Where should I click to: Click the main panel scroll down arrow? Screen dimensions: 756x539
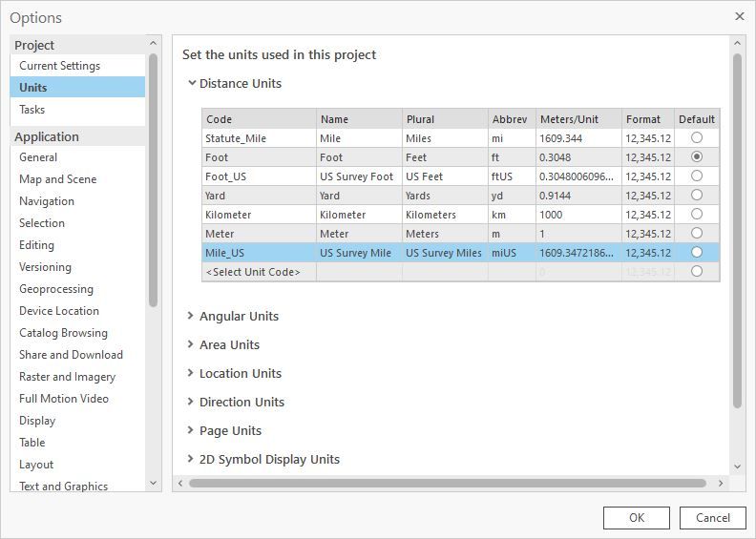tap(737, 466)
